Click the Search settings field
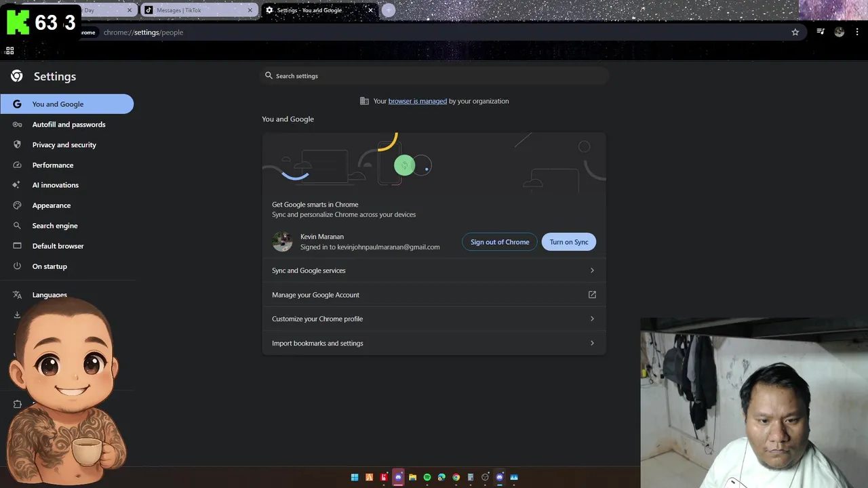This screenshot has height=488, width=868. [434, 76]
